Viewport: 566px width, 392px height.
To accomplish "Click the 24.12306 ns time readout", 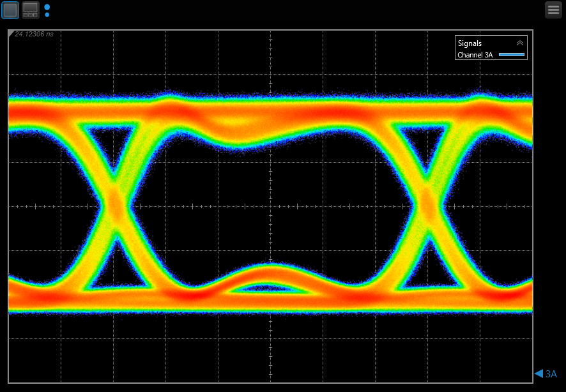I will pyautogui.click(x=34, y=34).
